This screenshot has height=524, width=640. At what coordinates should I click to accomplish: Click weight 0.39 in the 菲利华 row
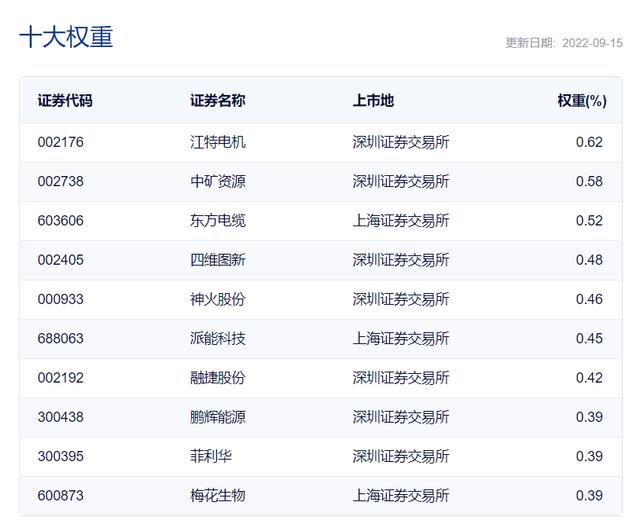[589, 456]
